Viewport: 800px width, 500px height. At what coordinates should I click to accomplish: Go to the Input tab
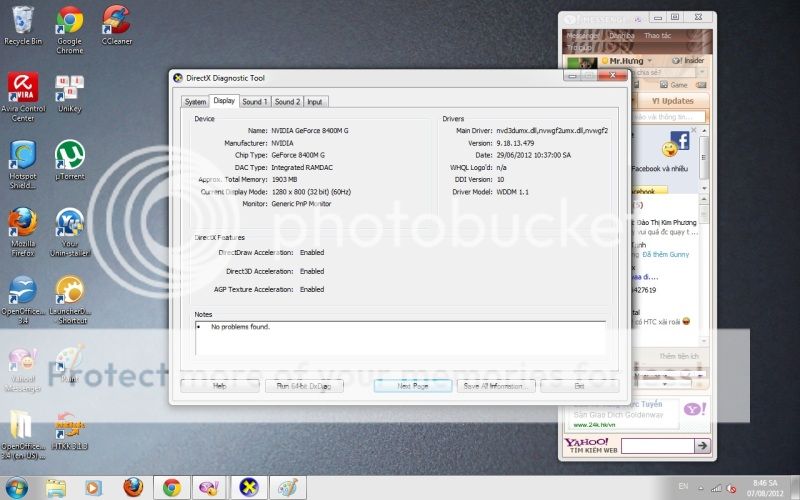coord(315,102)
